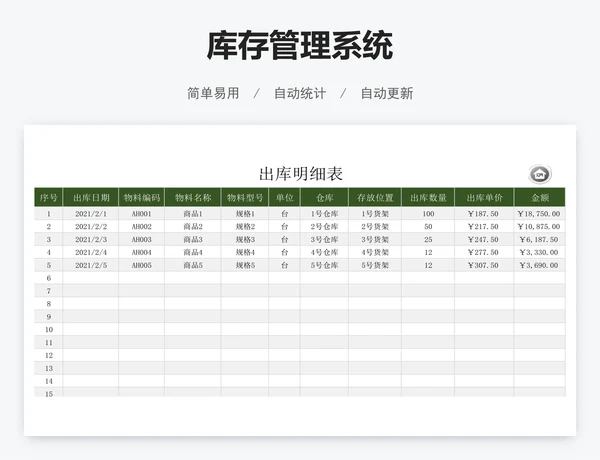The height and width of the screenshot is (460, 600).
Task: Select material code AH003
Action: [x=142, y=240]
